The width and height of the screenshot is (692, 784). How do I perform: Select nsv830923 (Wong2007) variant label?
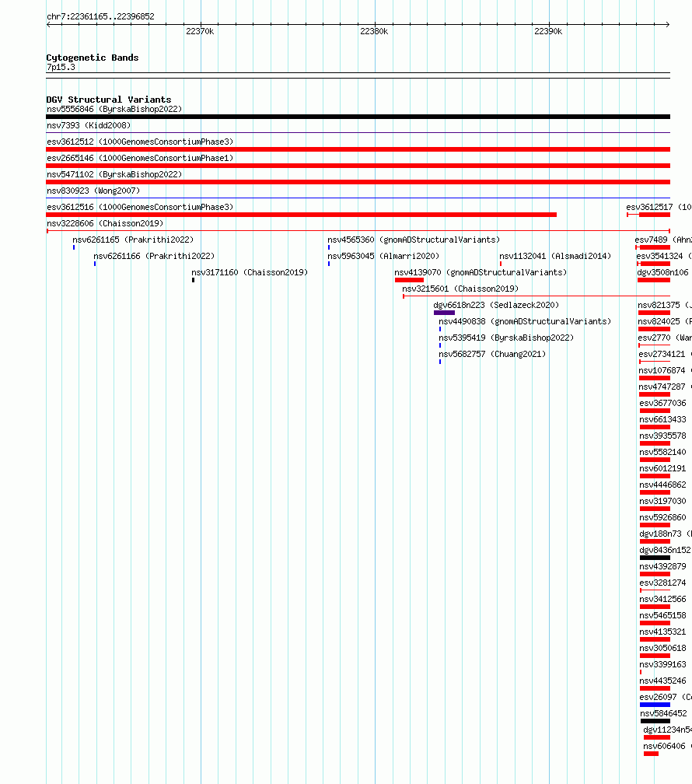(x=93, y=191)
